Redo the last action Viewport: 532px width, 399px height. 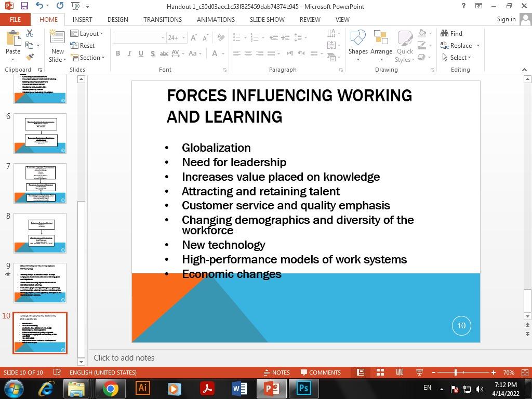pyautogui.click(x=60, y=6)
